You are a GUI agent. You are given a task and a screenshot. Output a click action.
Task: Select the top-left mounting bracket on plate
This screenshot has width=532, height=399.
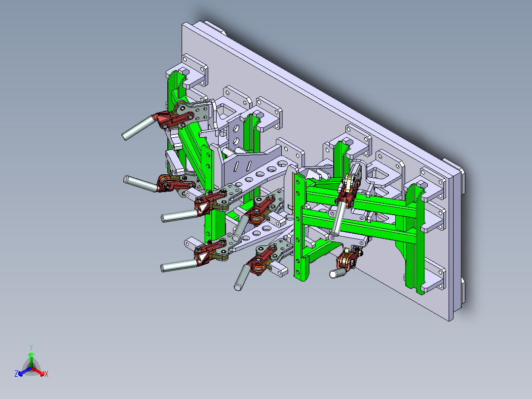(x=191, y=72)
